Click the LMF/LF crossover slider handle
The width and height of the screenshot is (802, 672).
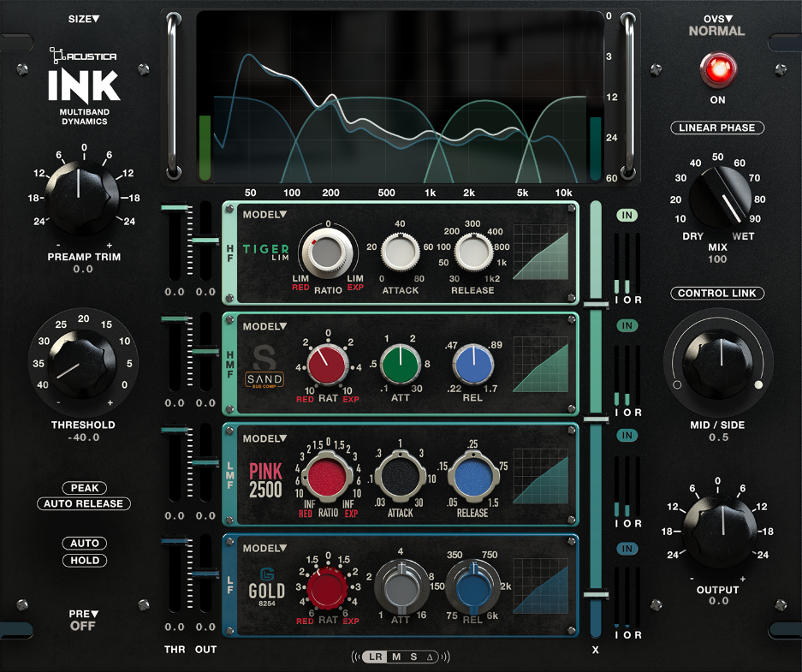pos(596,594)
